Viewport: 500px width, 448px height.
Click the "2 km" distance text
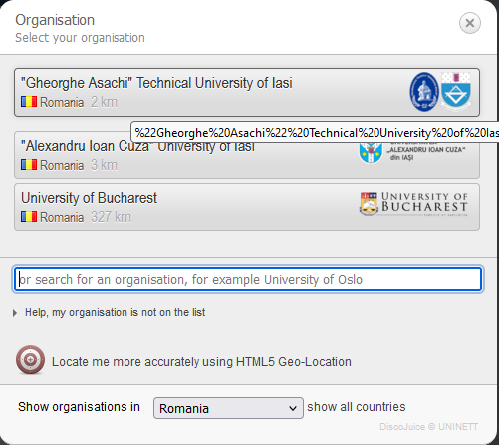pyautogui.click(x=104, y=102)
